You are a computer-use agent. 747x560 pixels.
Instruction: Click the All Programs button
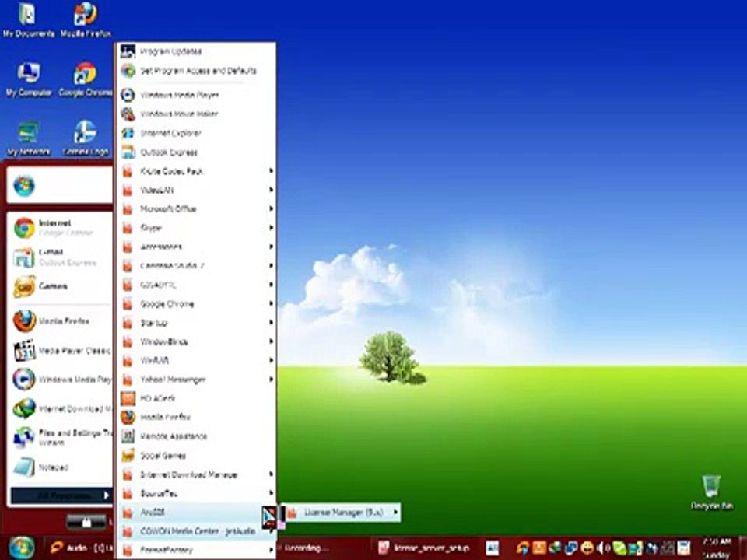coord(61,495)
